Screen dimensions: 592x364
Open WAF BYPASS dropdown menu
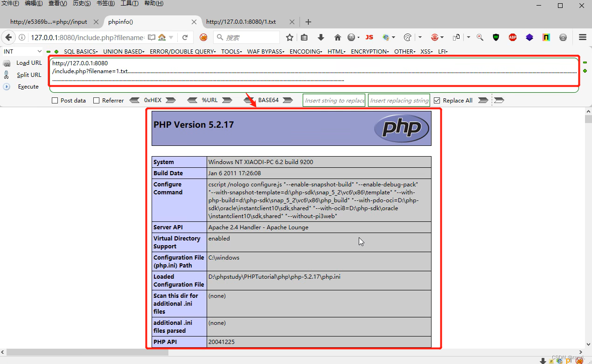[265, 51]
